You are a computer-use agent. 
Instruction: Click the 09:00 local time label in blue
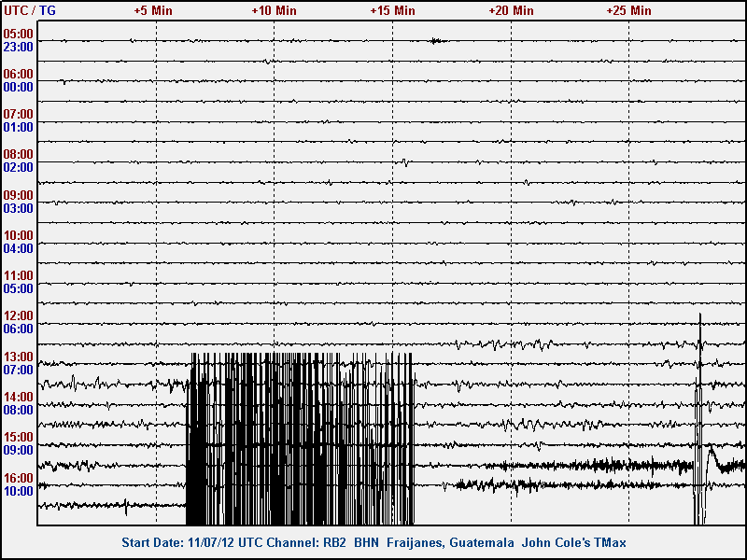[x=18, y=450]
